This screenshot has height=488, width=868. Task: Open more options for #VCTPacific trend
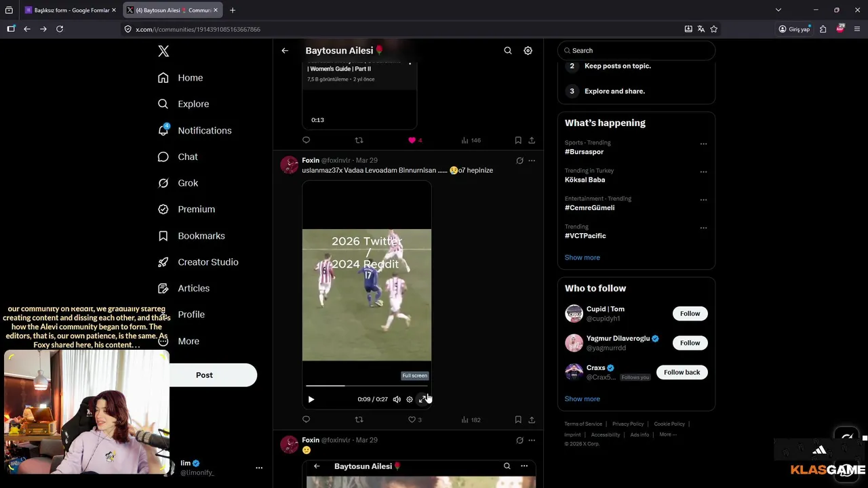(703, 228)
